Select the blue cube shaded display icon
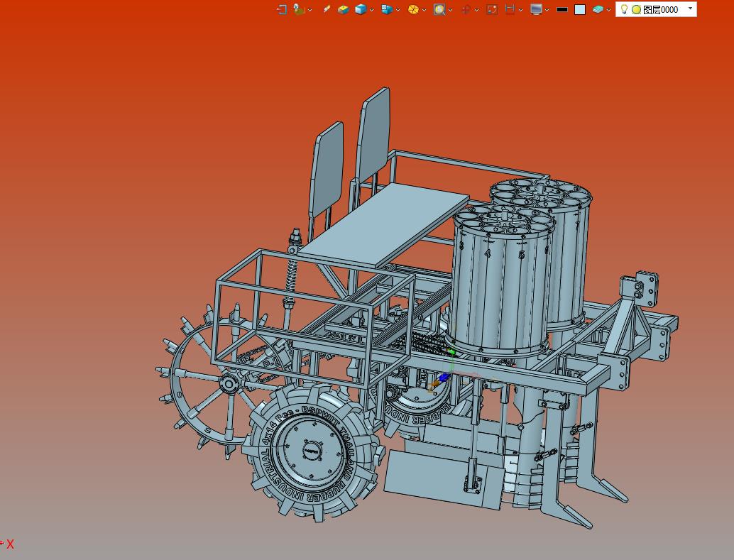This screenshot has height=560, width=734. (x=361, y=9)
